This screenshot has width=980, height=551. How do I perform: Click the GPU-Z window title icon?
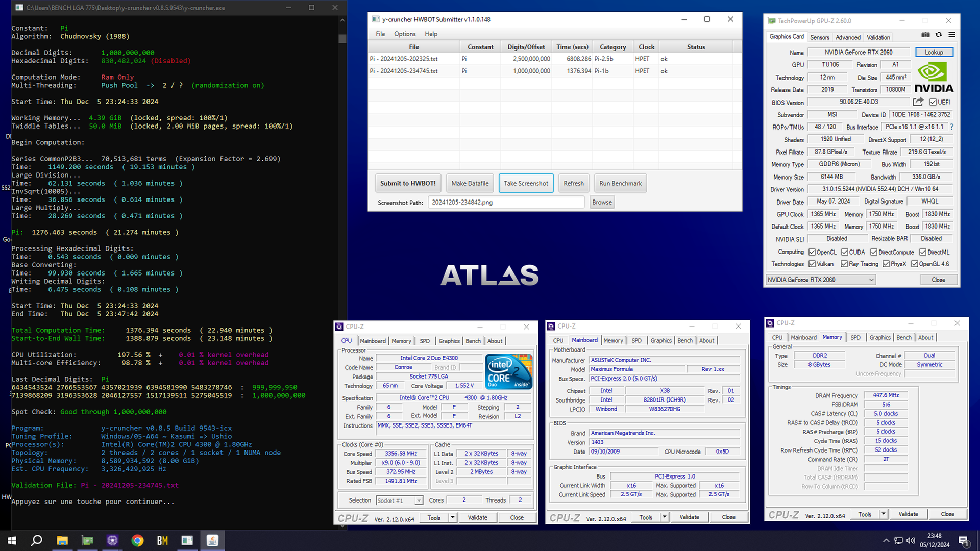pos(772,21)
